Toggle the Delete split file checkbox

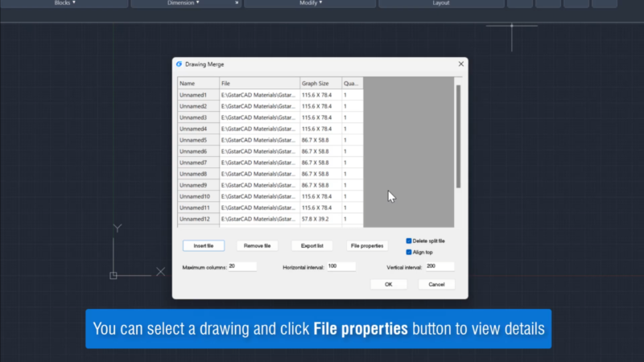click(x=409, y=241)
